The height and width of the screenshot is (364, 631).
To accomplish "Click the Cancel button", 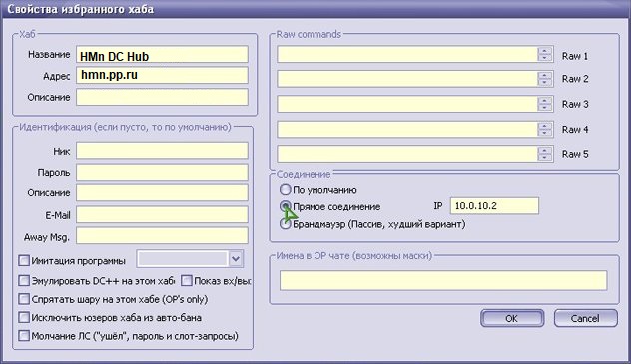I will [x=585, y=318].
